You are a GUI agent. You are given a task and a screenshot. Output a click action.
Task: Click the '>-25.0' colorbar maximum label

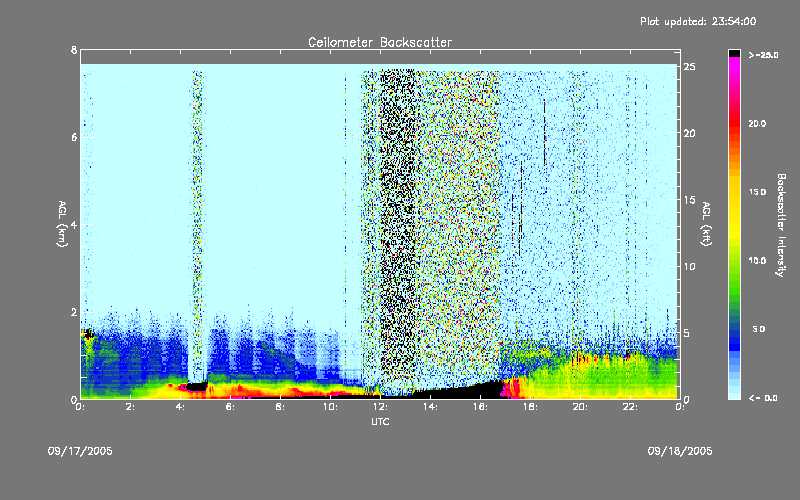(x=763, y=55)
